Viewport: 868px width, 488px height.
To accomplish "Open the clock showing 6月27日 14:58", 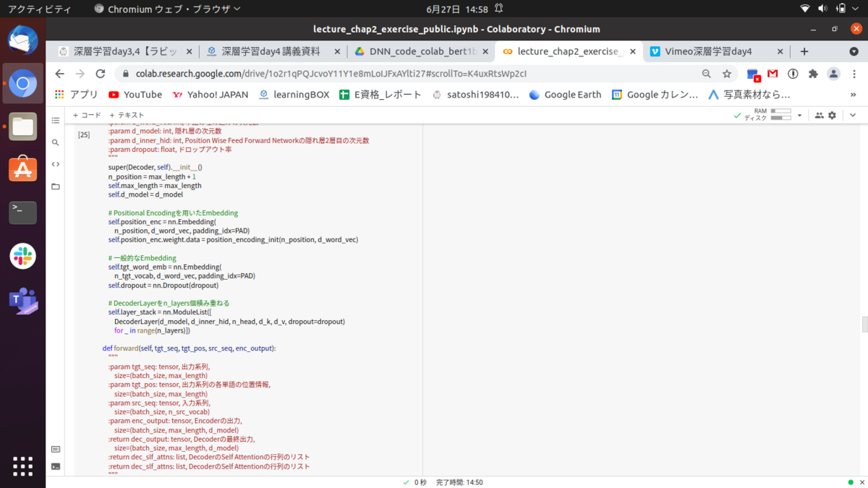I will click(456, 9).
